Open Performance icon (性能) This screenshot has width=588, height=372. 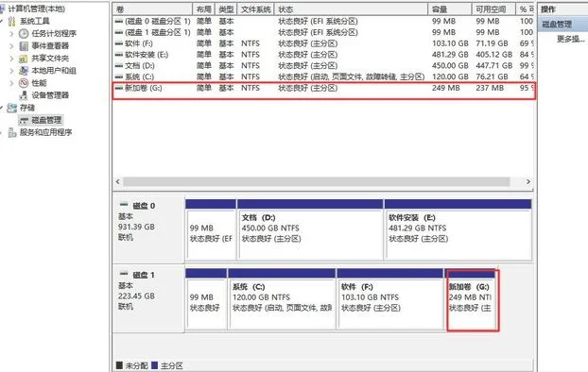[24, 83]
